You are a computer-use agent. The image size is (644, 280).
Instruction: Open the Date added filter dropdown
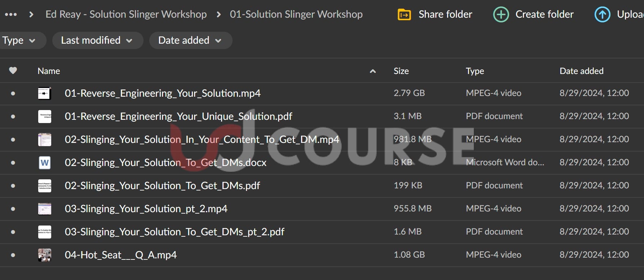click(x=190, y=40)
